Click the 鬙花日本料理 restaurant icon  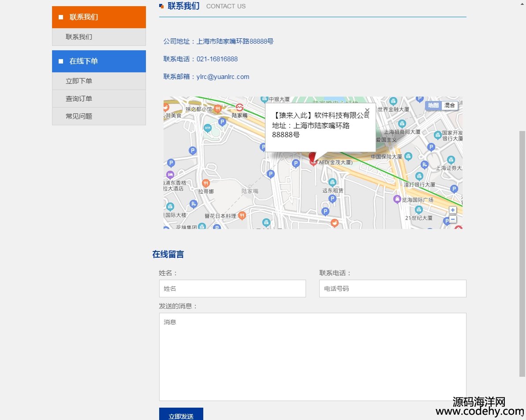(242, 216)
